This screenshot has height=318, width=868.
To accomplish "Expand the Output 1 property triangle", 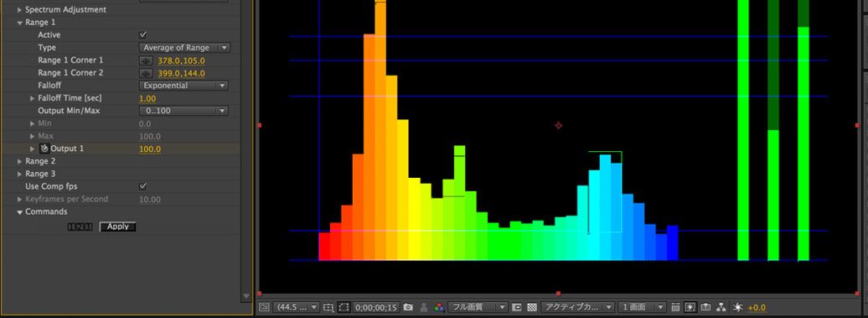I will (x=32, y=149).
